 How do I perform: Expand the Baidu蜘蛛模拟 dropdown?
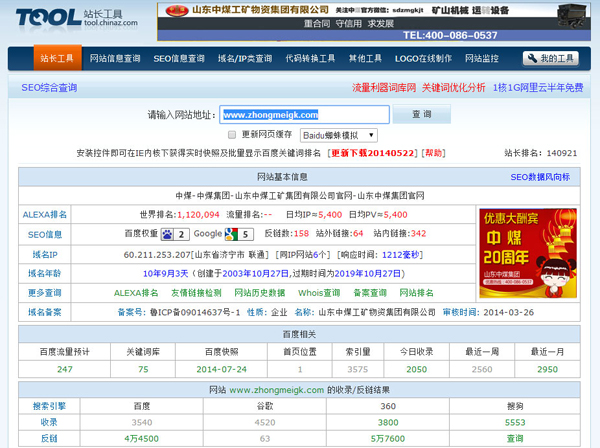(338, 134)
